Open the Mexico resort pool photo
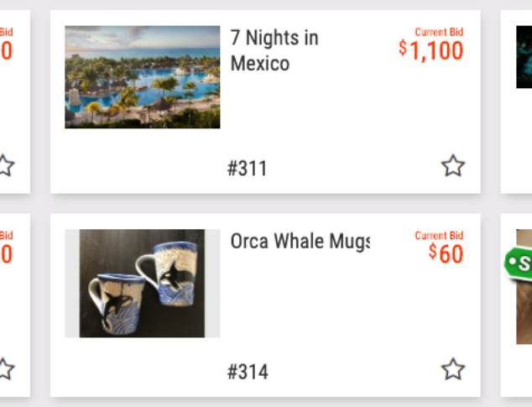The width and height of the screenshot is (532, 407). (143, 77)
